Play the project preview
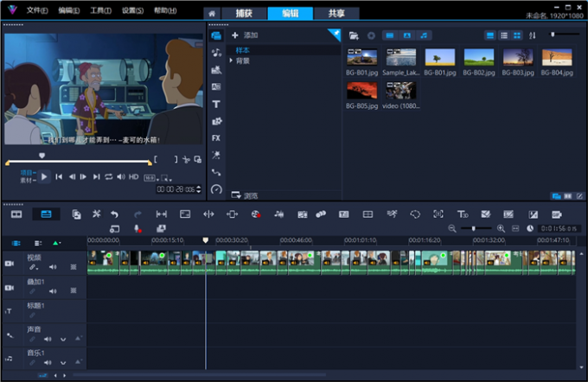 click(x=44, y=176)
